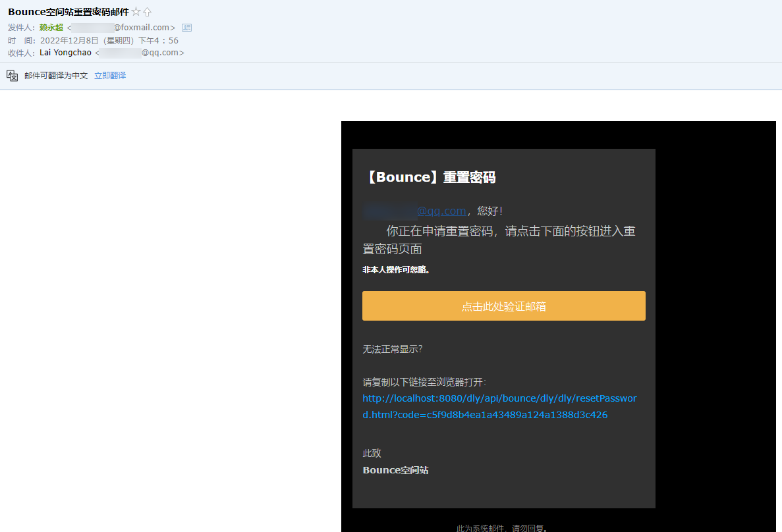Click the date 2022年12月8日 timestamp
This screenshot has height=532, width=782.
109,40
